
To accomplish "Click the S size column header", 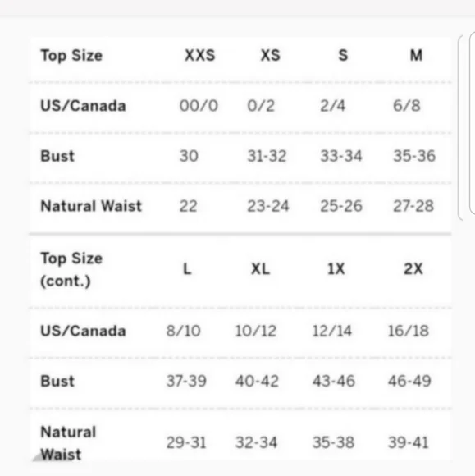I will tap(343, 56).
